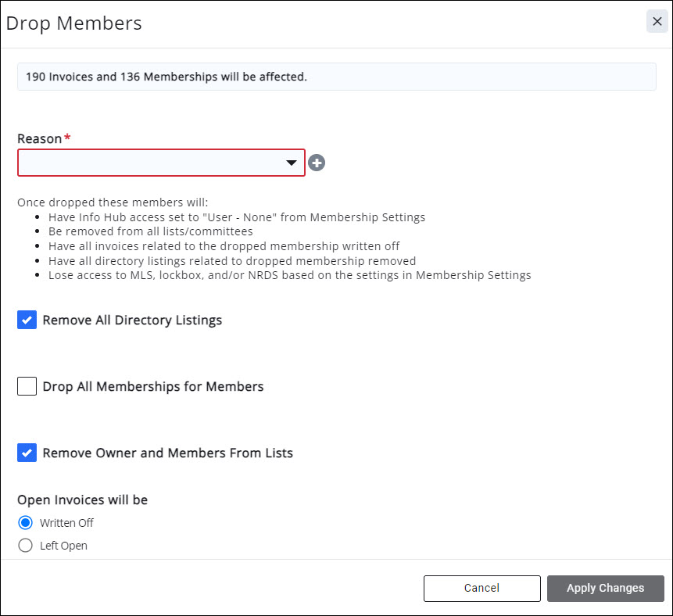Click the Remove All Directory Listings label text

coord(132,320)
